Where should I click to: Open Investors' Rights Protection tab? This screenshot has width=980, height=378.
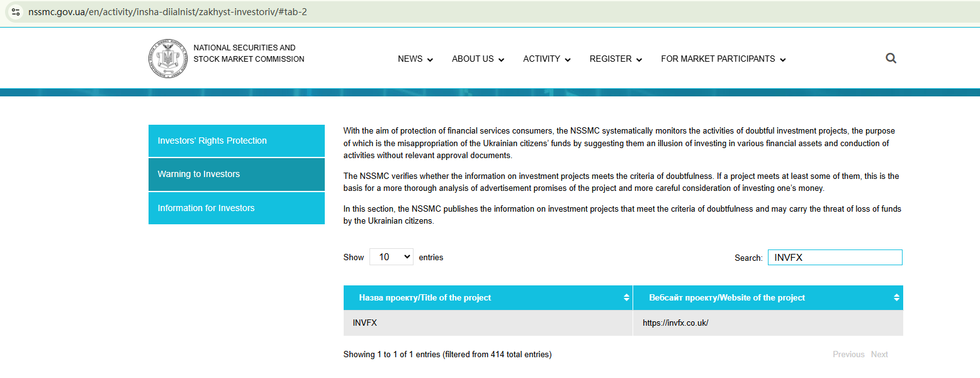(x=237, y=140)
